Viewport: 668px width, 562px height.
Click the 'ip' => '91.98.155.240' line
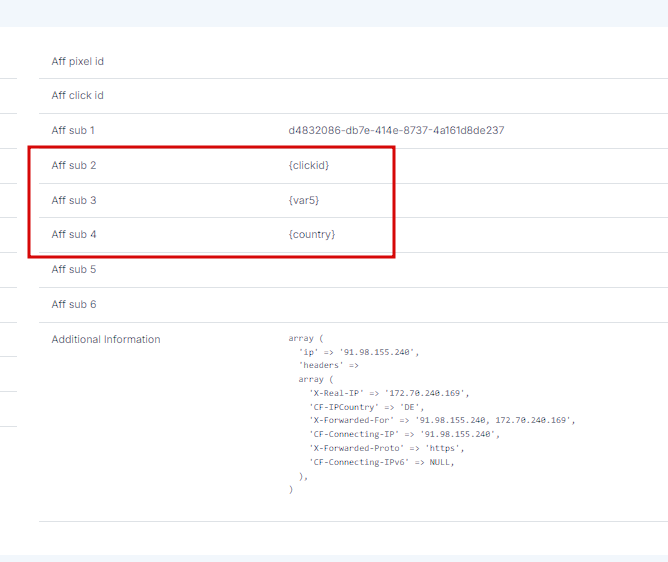point(359,352)
